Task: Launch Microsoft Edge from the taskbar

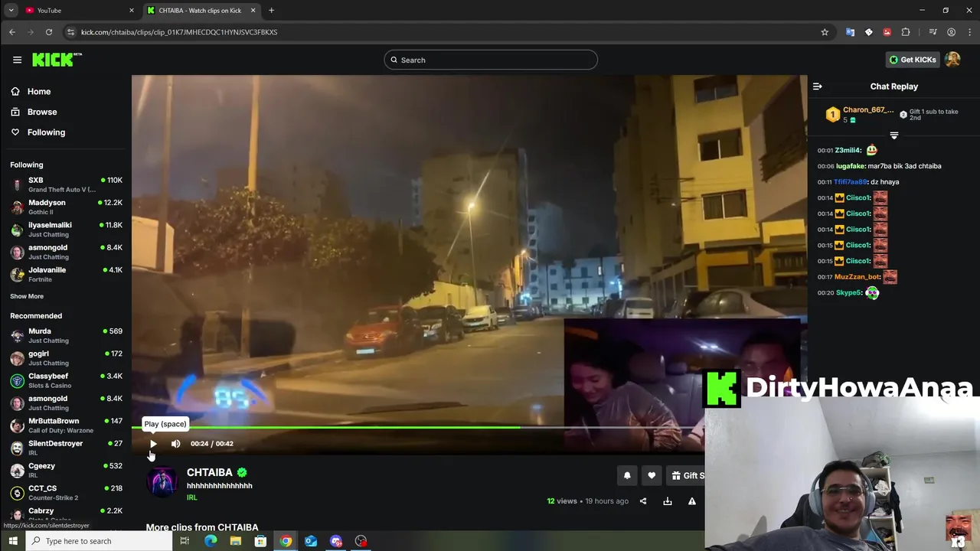Action: (211, 541)
